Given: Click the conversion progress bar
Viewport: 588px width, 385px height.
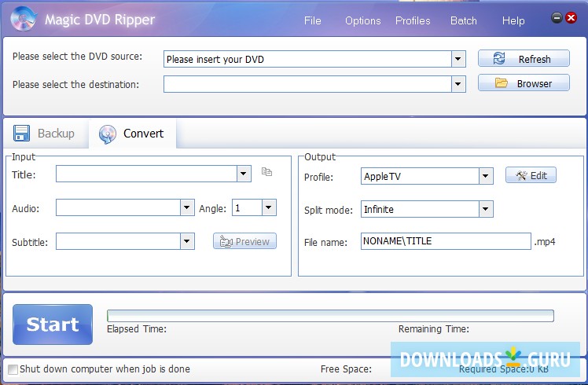Looking at the screenshot, I should [330, 316].
